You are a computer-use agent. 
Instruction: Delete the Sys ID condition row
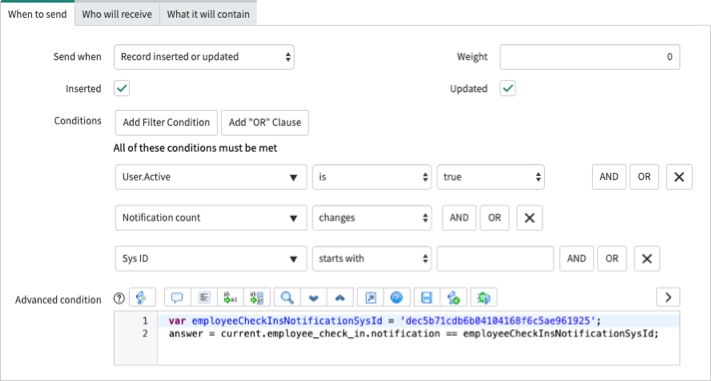click(647, 259)
